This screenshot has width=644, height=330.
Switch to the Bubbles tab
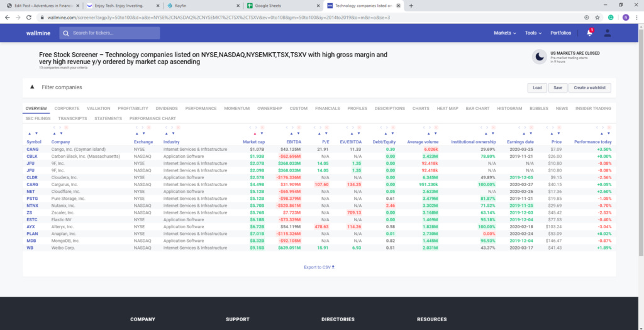(538, 108)
